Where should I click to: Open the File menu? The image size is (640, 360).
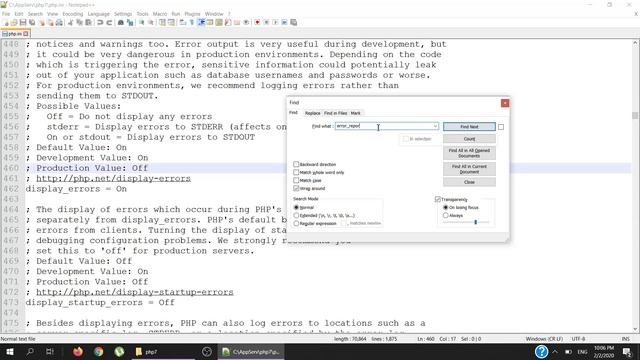[x=6, y=14]
